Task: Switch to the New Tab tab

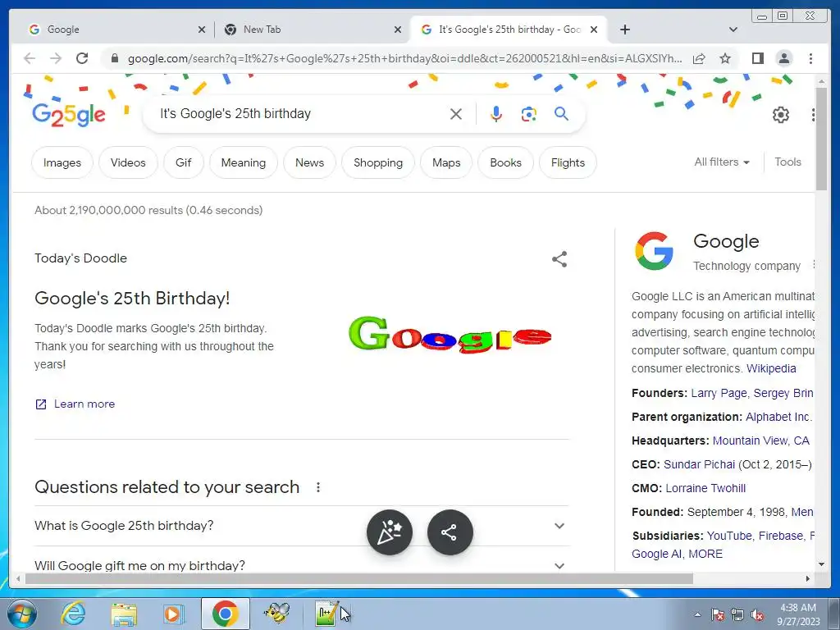Action: coord(312,30)
